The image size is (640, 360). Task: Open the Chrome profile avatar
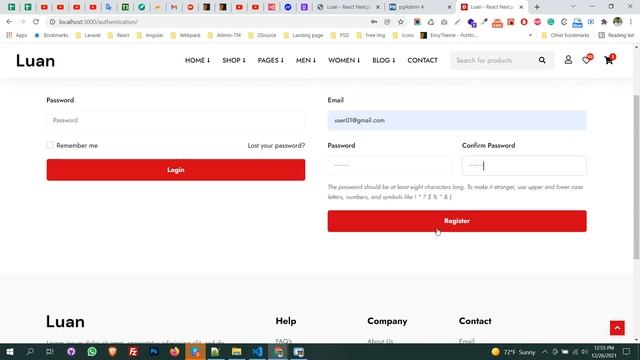pyautogui.click(x=618, y=22)
